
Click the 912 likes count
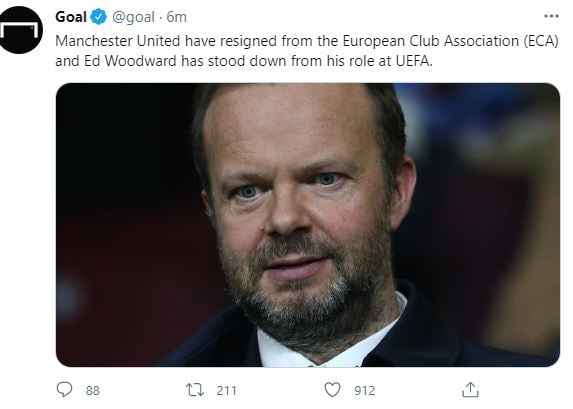364,391
